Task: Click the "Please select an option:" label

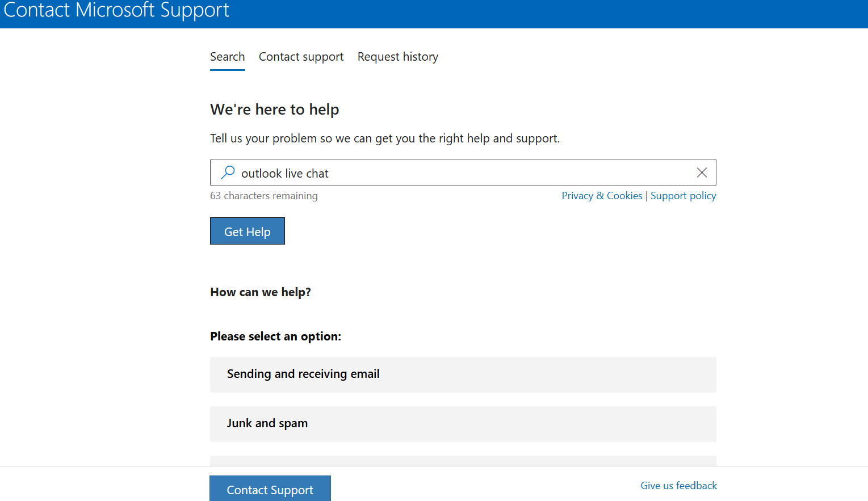Action: pos(276,336)
